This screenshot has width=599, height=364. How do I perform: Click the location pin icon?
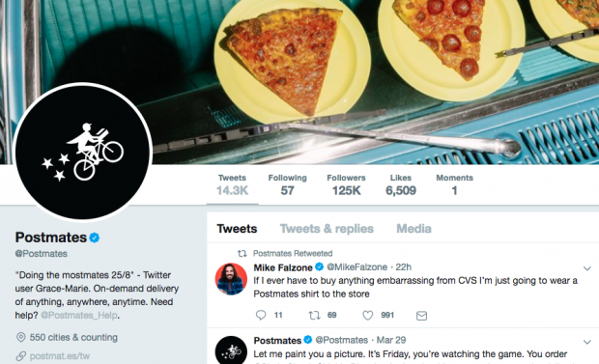[20, 337]
